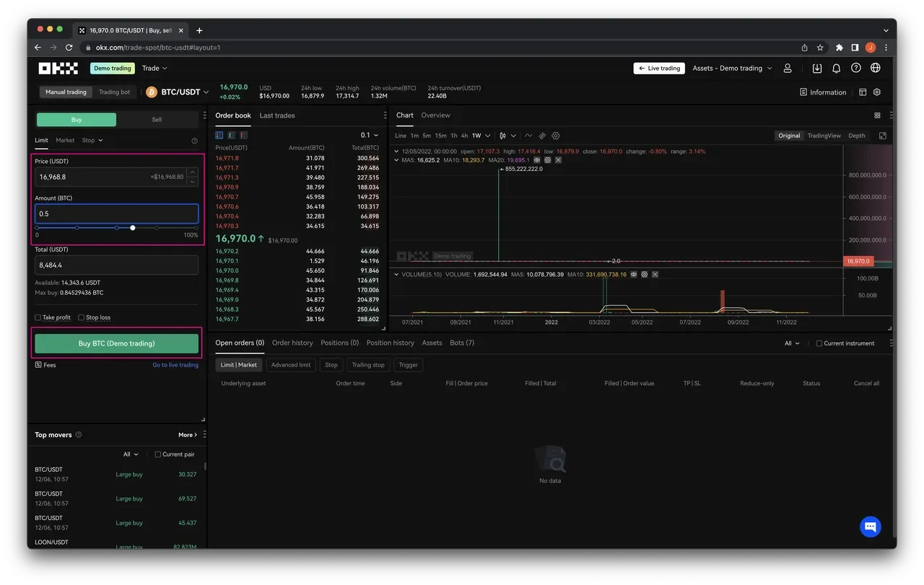Open the All filter in Top movers
The width and height of the screenshot is (924, 585).
tap(131, 454)
